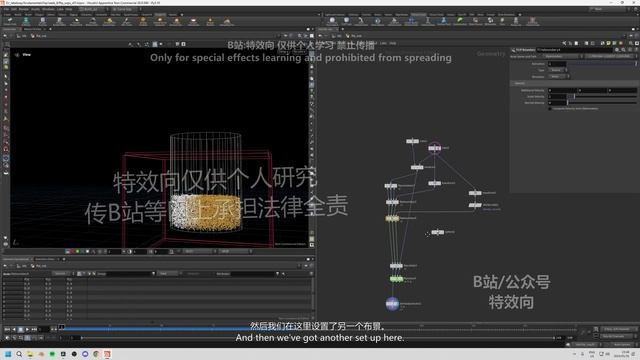Select the green node near the network bottom
The width and height of the screenshot is (640, 360).
pos(396,279)
